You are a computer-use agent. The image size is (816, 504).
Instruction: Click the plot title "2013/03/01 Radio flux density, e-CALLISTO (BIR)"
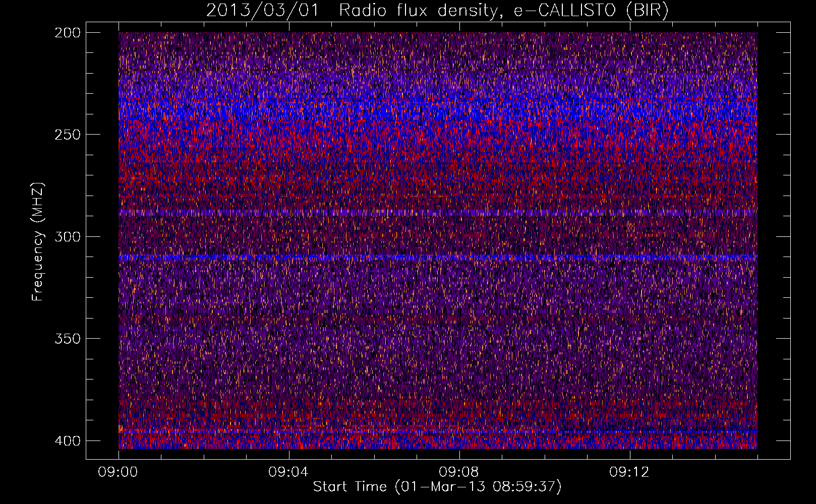[x=437, y=11]
